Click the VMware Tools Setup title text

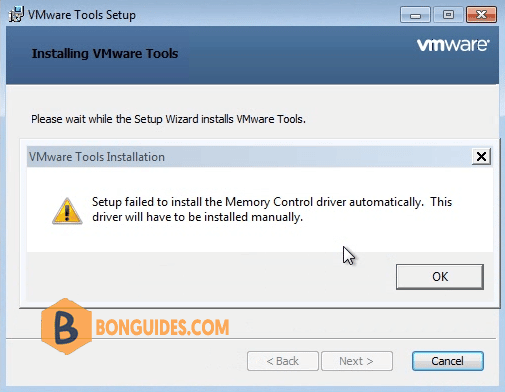pos(82,15)
